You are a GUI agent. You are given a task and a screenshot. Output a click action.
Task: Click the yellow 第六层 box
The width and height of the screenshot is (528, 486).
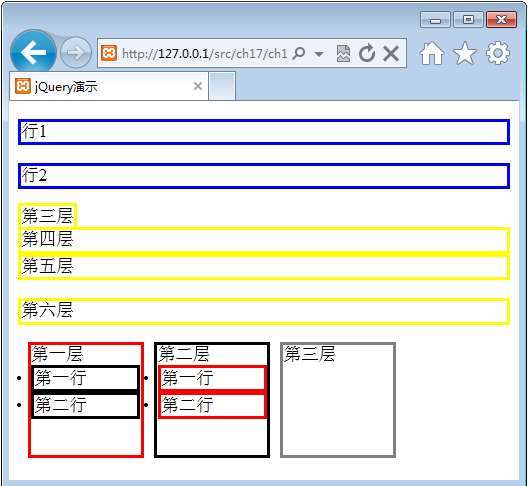pos(264,311)
